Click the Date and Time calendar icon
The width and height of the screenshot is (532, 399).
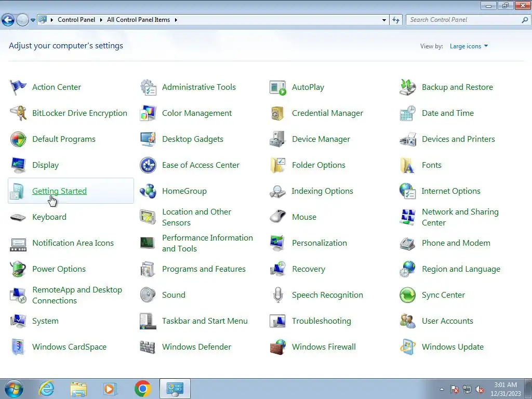(x=407, y=113)
